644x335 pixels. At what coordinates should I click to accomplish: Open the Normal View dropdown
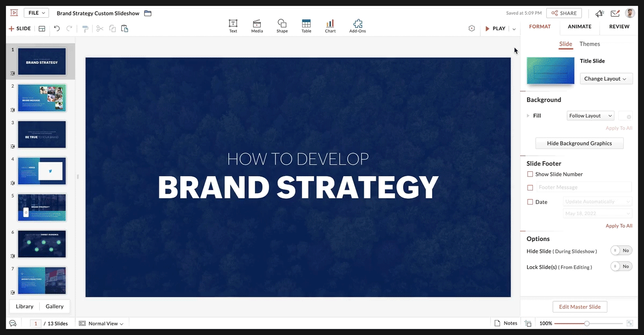pyautogui.click(x=101, y=323)
